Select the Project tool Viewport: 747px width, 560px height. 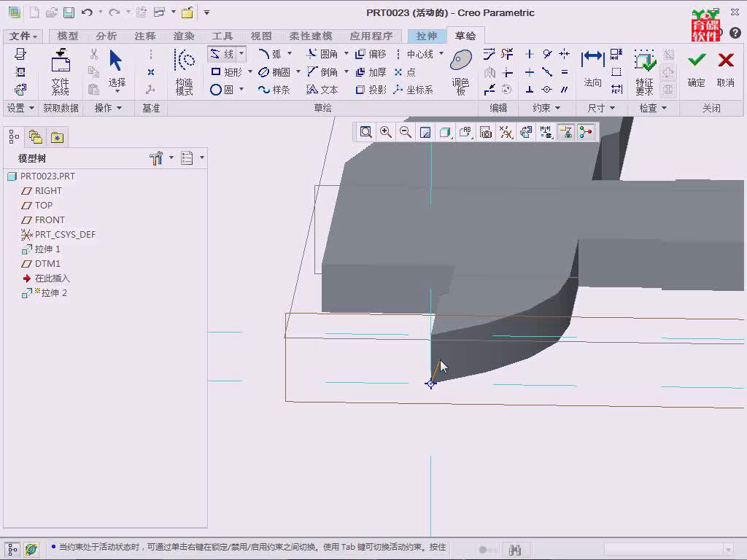click(371, 90)
